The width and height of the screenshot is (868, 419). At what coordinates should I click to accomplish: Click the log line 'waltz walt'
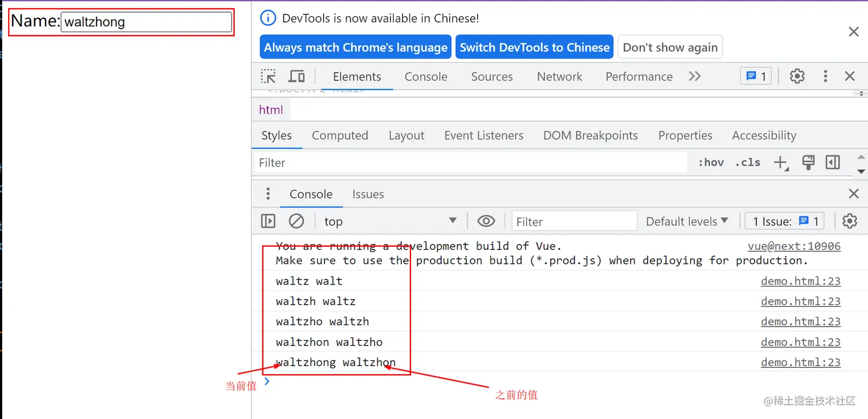[309, 281]
